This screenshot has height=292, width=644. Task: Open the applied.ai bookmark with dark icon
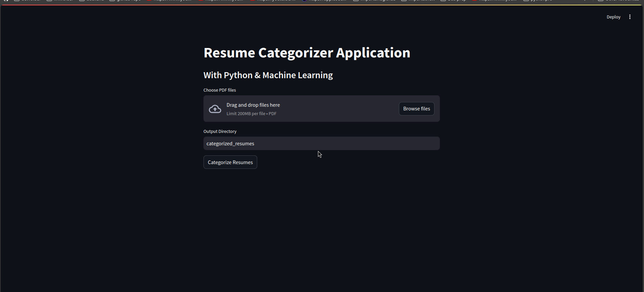324,1
